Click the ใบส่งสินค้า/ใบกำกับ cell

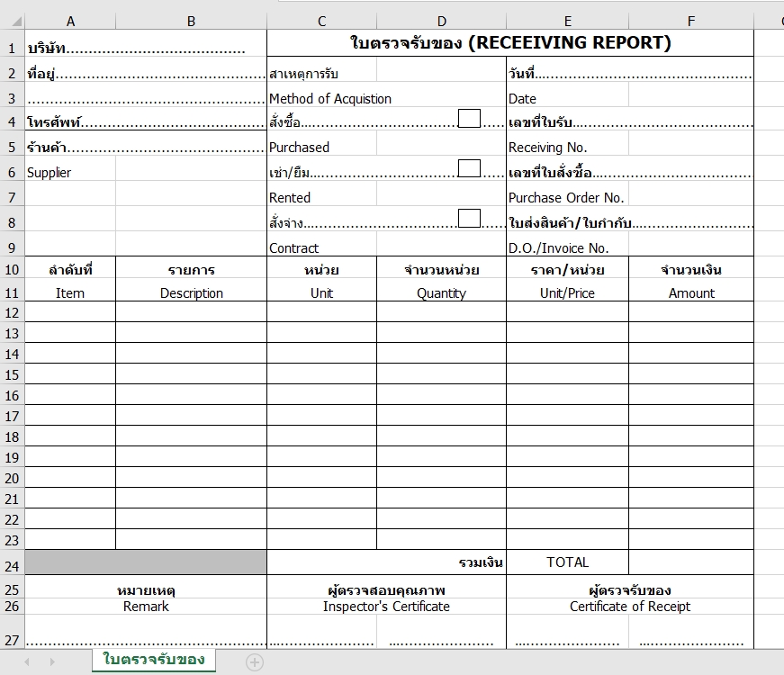pyautogui.click(x=630, y=219)
